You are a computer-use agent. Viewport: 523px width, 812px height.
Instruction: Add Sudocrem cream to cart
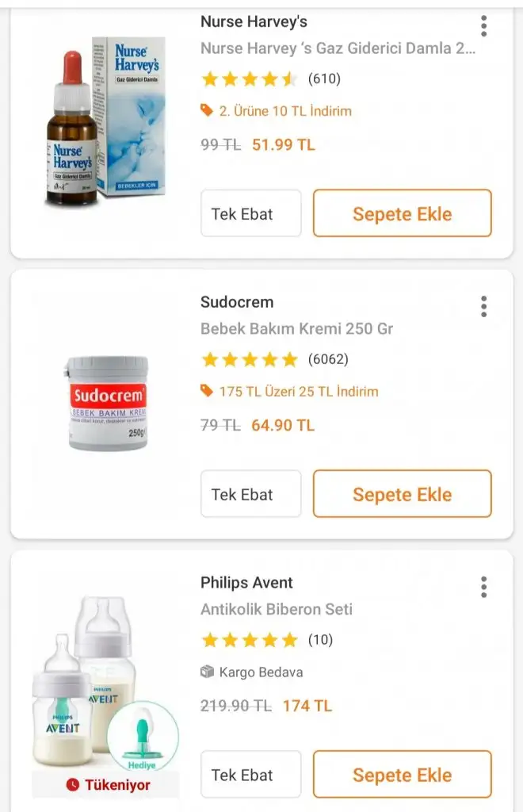pos(402,494)
